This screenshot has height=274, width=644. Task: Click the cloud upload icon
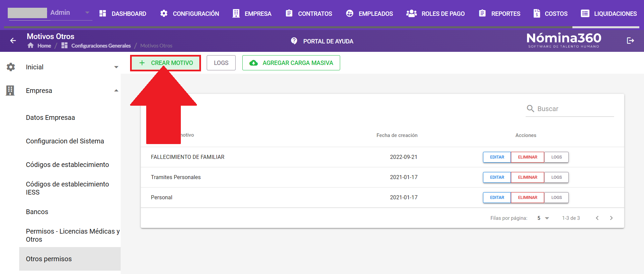tap(254, 63)
